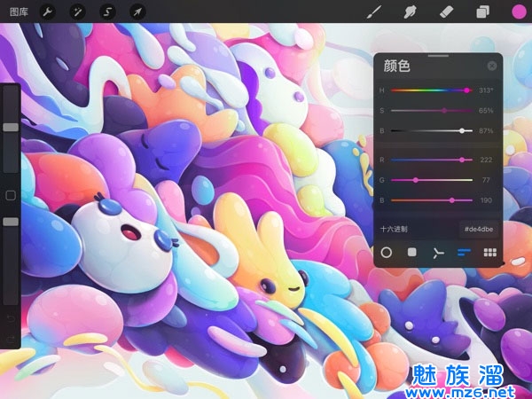Switch to the Palettes grid tab
Image resolution: width=532 pixels, height=399 pixels.
point(489,253)
